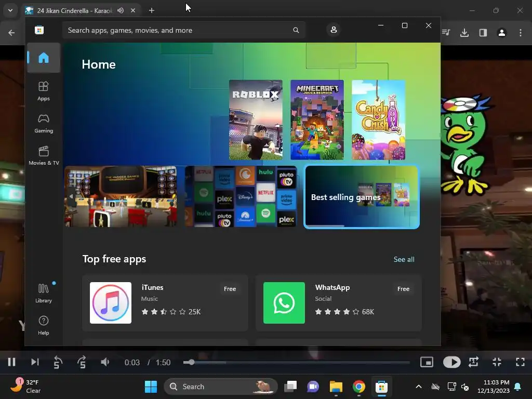Open the Minecraft Java & Bedrock tile

317,120
